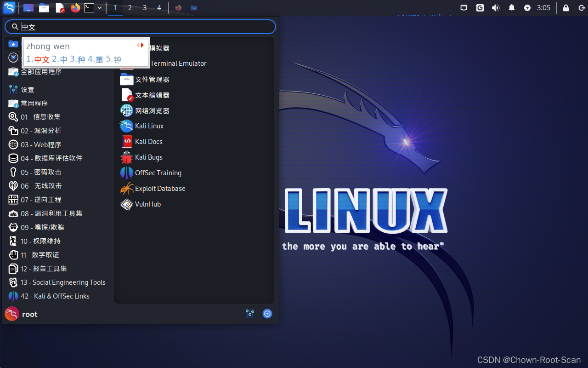This screenshot has height=368, width=588.
Task: Open the Kali Bugs entry
Action: pos(194,157)
